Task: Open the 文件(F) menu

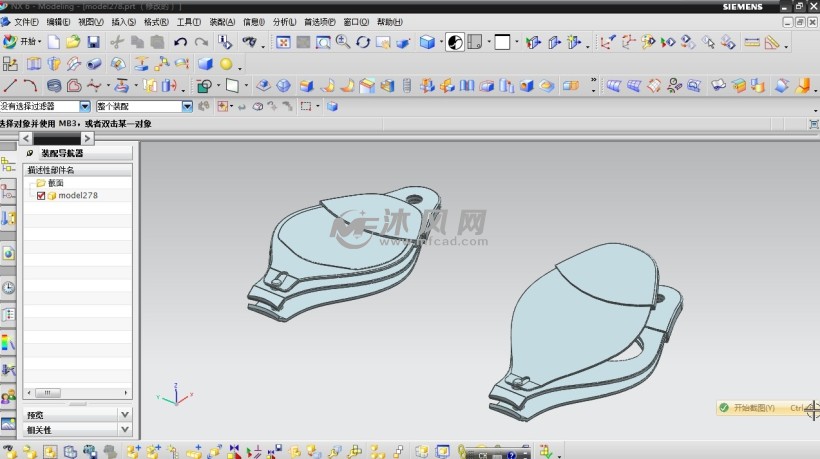Action: tap(26, 21)
